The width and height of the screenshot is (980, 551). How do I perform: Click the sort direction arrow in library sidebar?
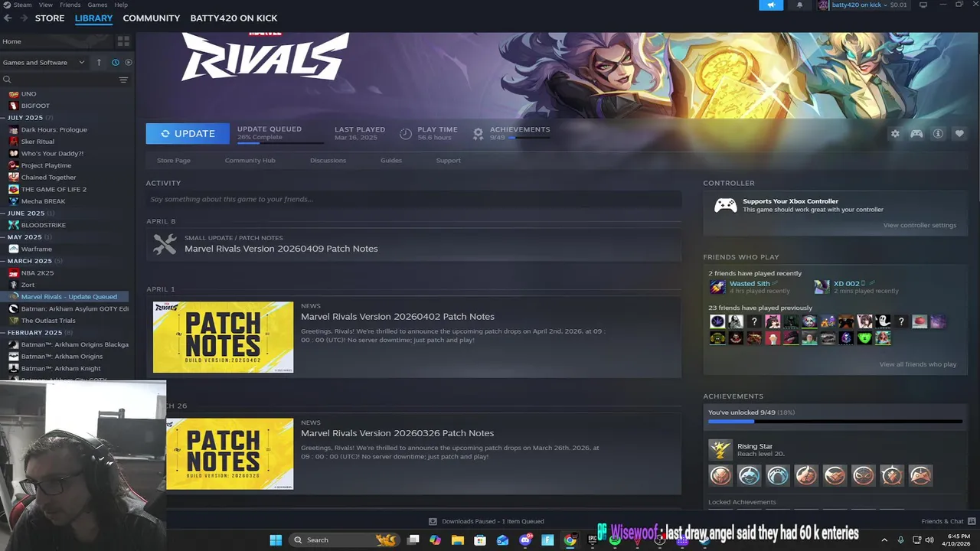[99, 62]
